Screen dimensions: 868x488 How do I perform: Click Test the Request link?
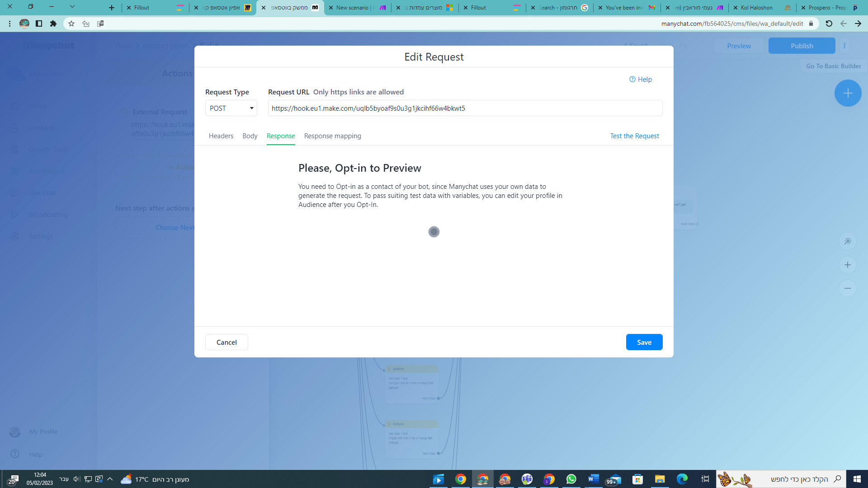[x=634, y=136]
